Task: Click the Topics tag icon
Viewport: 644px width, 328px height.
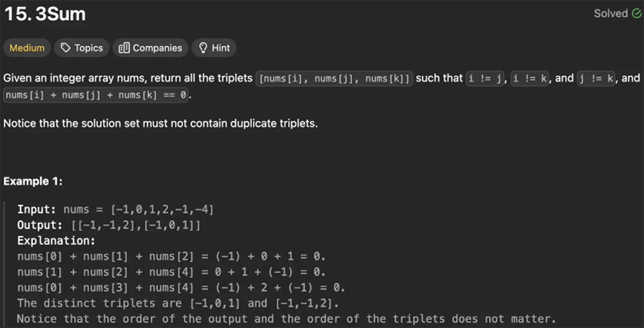Action: [x=65, y=48]
